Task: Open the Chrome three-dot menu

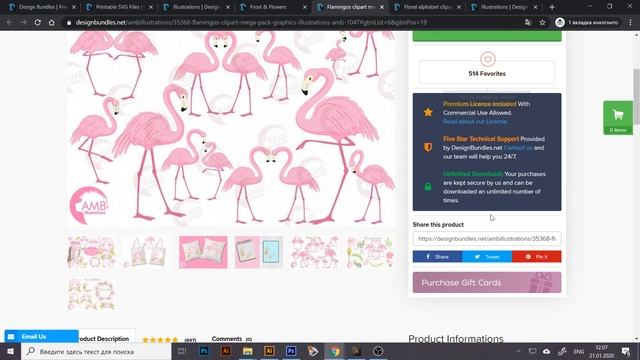Action: [631, 22]
